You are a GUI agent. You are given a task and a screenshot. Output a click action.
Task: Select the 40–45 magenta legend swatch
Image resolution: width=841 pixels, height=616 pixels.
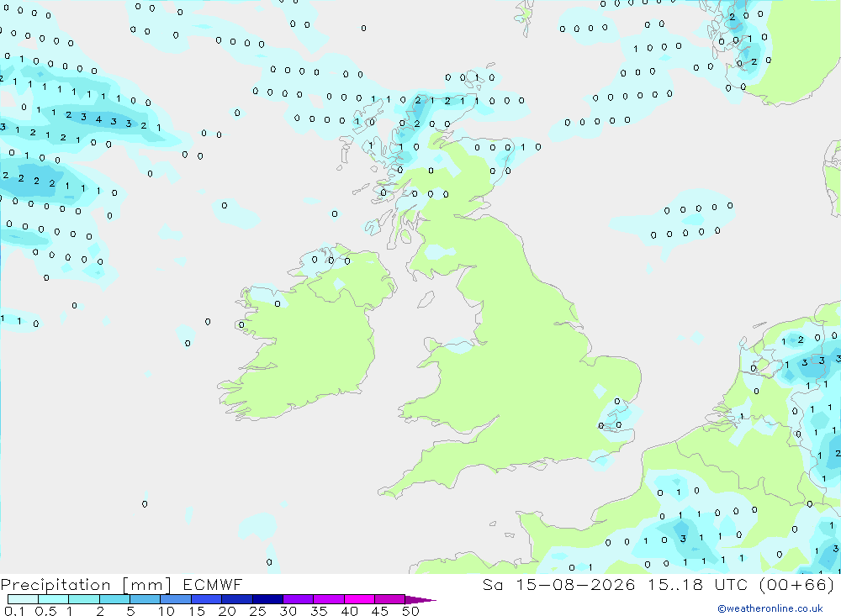(x=359, y=599)
